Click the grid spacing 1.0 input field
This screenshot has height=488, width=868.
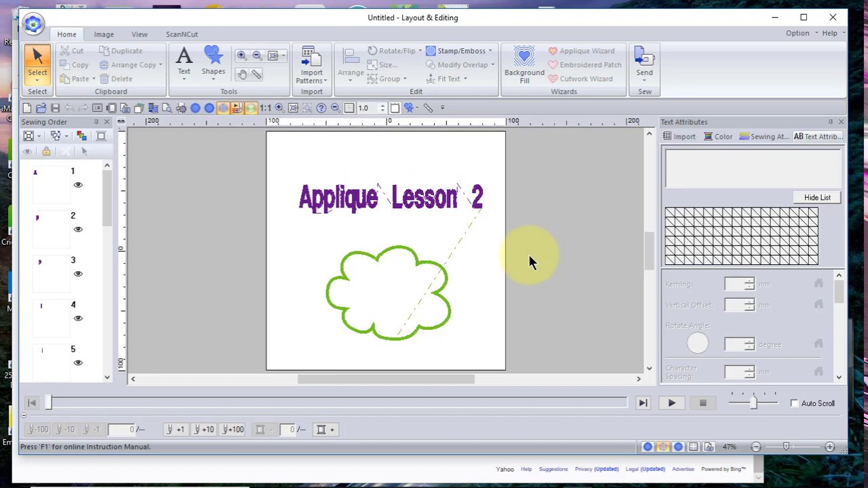pos(367,108)
